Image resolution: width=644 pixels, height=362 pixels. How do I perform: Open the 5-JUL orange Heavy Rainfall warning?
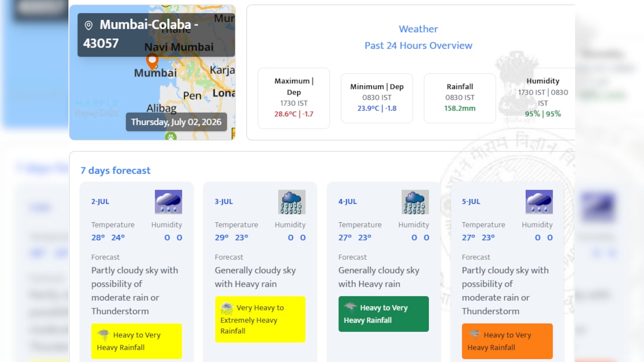(x=507, y=341)
